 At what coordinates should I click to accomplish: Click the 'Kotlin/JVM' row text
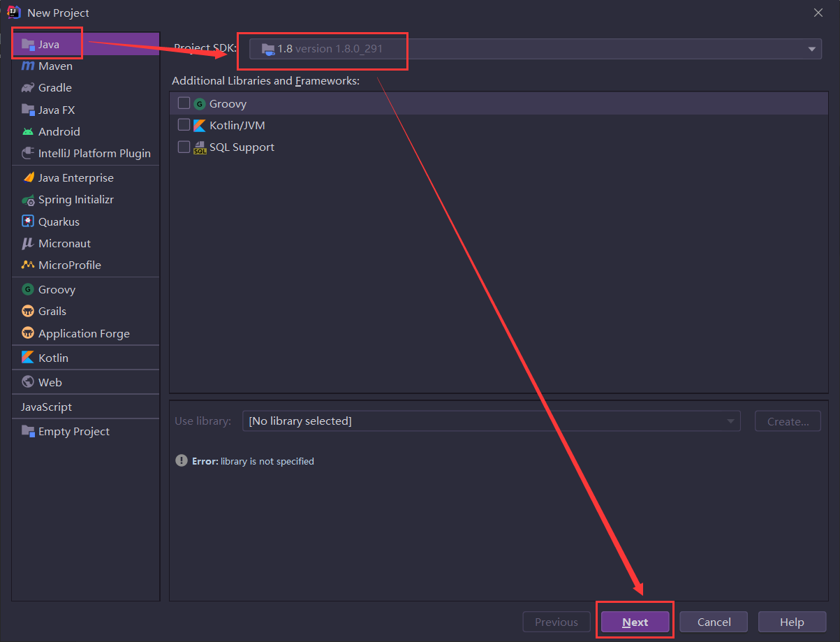[237, 126]
